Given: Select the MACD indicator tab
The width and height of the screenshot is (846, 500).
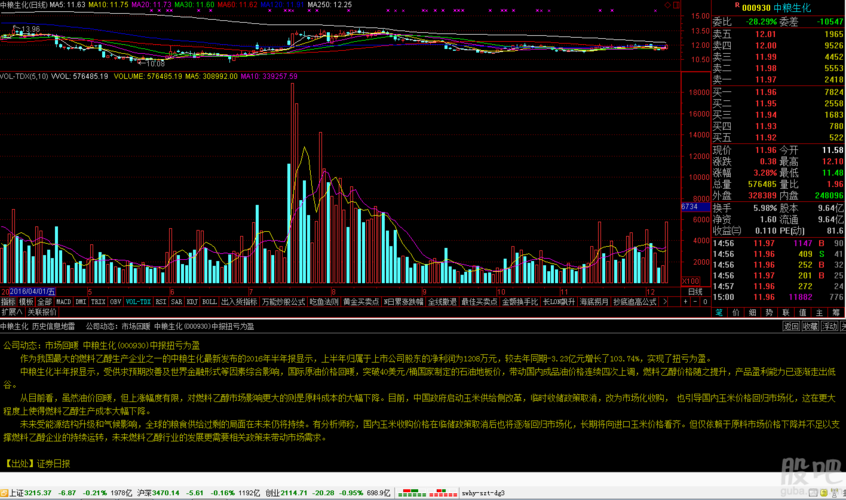Looking at the screenshot, I should point(63,302).
